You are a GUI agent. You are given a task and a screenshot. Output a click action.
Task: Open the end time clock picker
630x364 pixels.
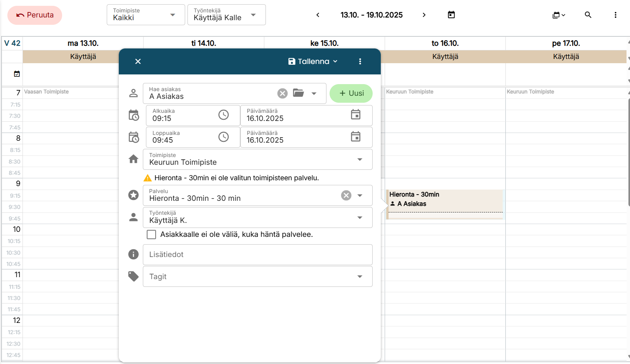pos(224,137)
